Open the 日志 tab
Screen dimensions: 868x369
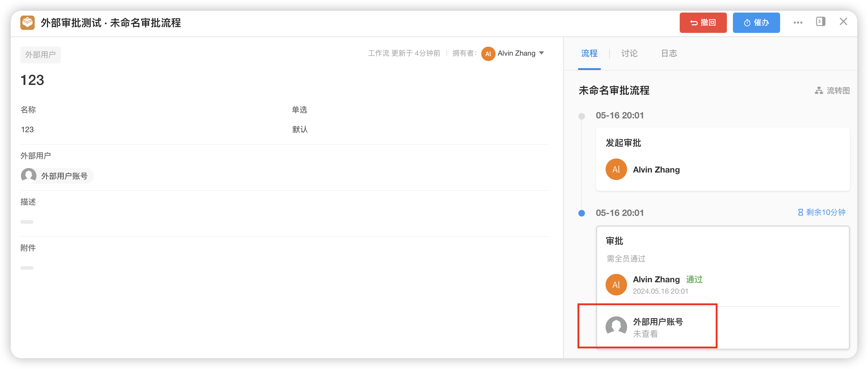pos(669,53)
